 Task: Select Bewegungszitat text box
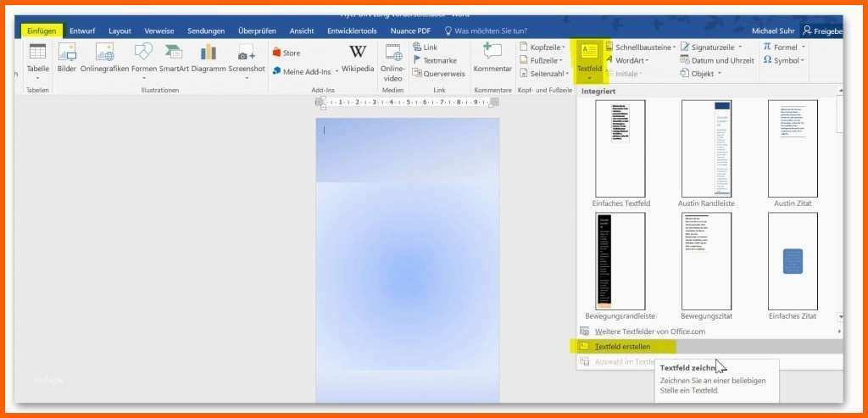(x=706, y=261)
